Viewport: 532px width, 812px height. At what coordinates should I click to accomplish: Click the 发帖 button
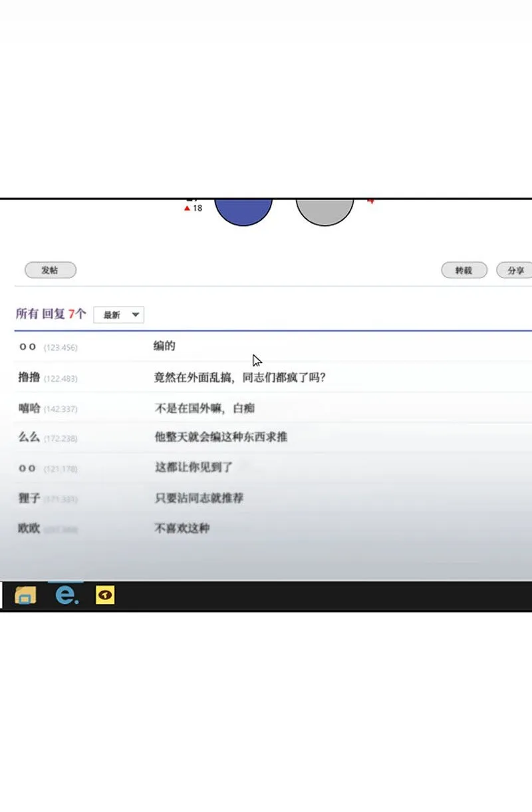(51, 270)
